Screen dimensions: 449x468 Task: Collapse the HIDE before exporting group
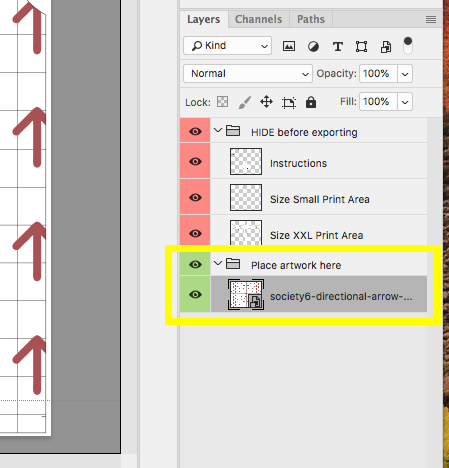point(218,130)
